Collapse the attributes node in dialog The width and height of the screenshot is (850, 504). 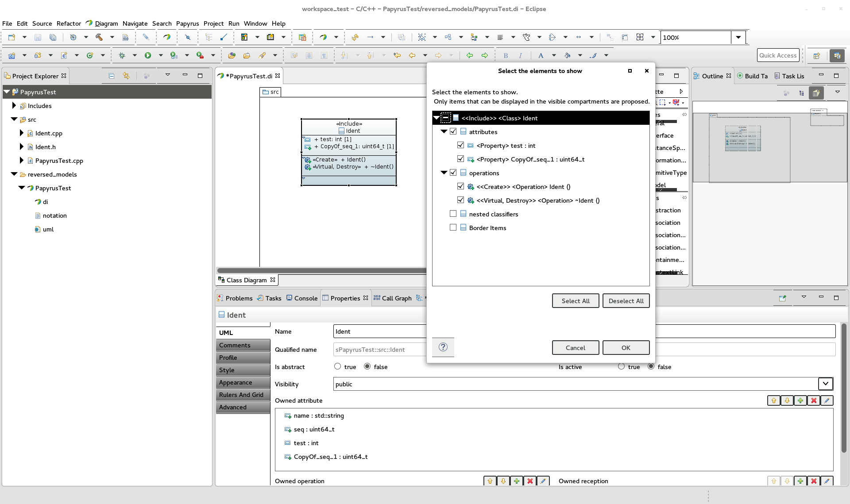pyautogui.click(x=444, y=131)
